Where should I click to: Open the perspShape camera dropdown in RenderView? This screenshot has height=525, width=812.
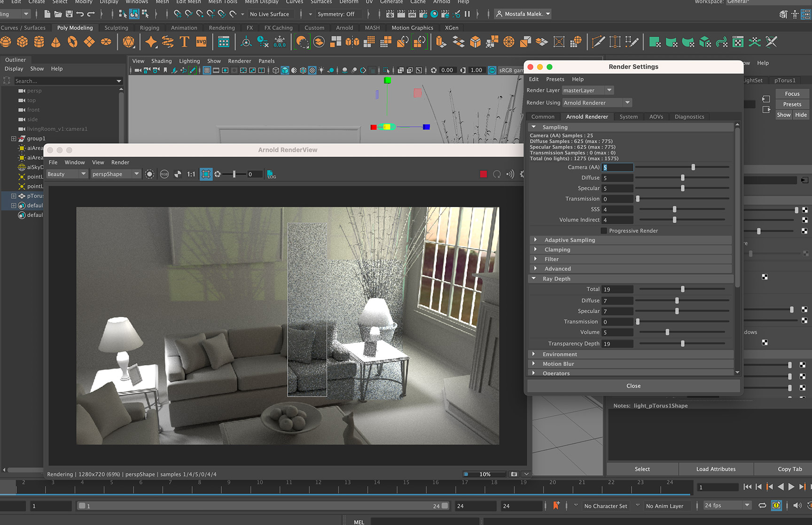click(135, 174)
